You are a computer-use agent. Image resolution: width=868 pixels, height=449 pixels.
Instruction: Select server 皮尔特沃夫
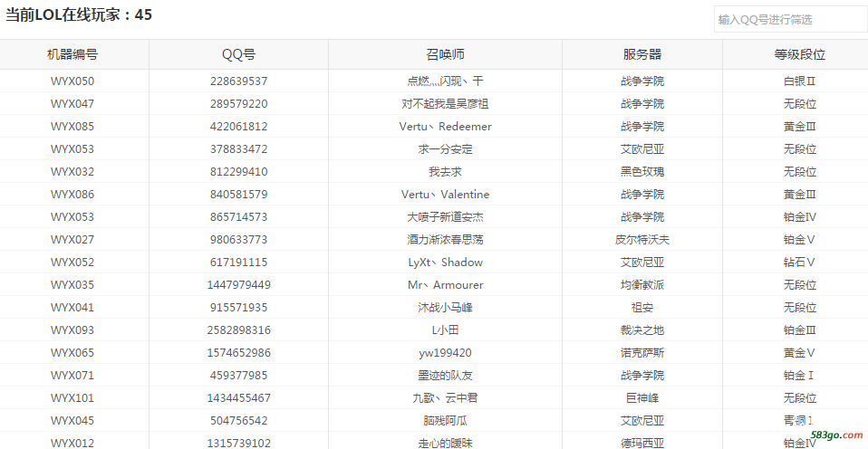point(642,240)
